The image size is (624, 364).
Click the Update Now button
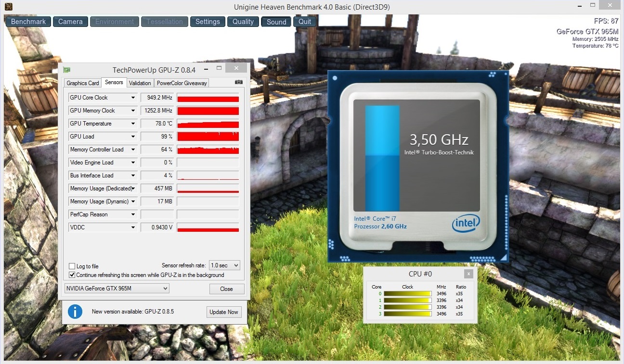pos(224,312)
